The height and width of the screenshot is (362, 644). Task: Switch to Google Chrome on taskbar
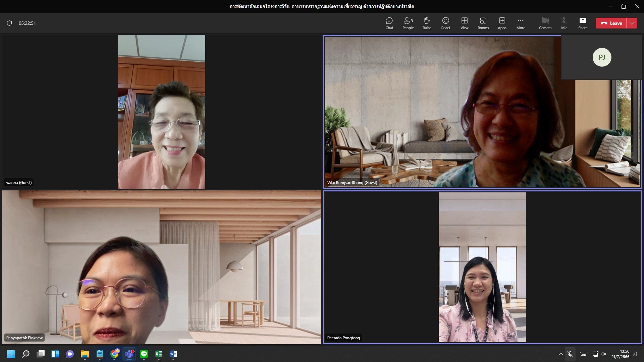(114, 354)
